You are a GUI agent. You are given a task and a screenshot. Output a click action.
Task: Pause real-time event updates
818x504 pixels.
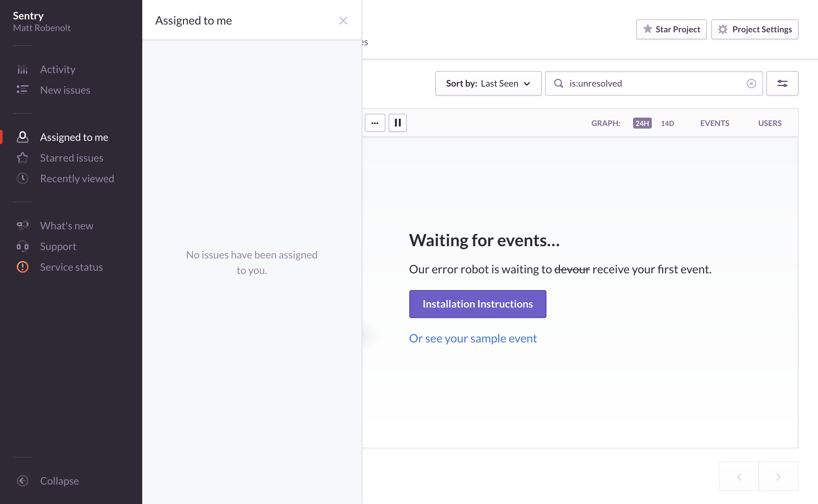397,123
